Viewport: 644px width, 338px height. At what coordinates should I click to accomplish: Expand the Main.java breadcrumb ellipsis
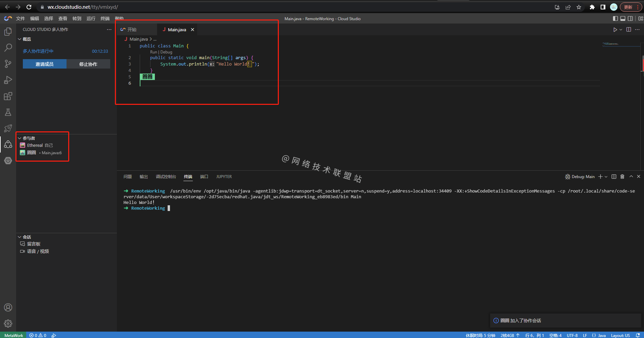tap(155, 39)
